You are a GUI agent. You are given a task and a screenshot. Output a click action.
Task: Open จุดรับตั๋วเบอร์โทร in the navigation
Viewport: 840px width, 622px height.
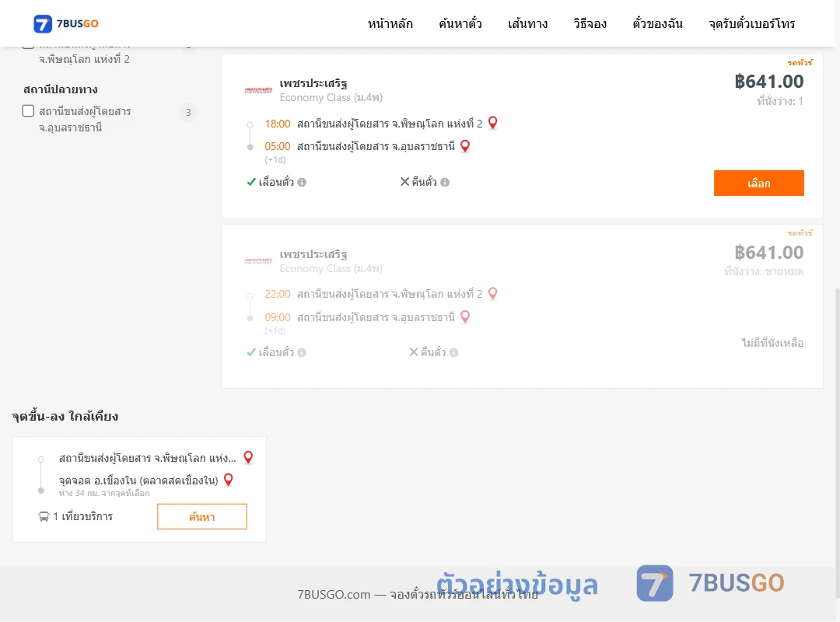pyautogui.click(x=751, y=23)
